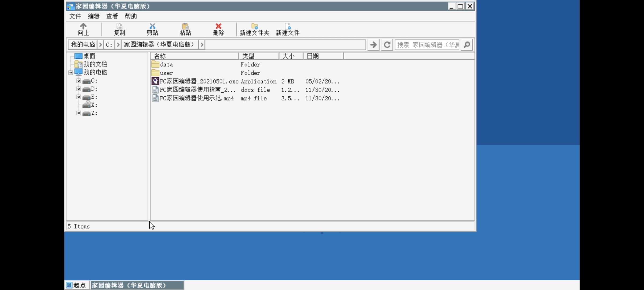Image resolution: width=644 pixels, height=290 pixels.
Task: Sort by the 名称 column header
Action: click(195, 56)
